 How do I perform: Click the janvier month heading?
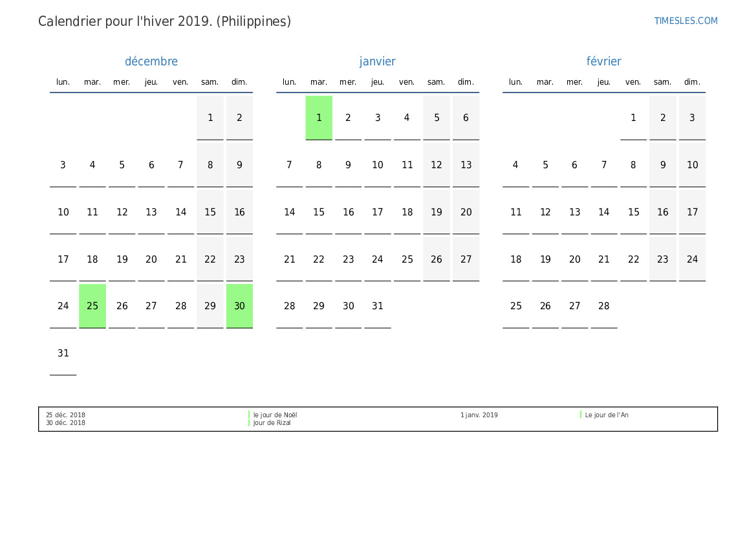tap(378, 61)
